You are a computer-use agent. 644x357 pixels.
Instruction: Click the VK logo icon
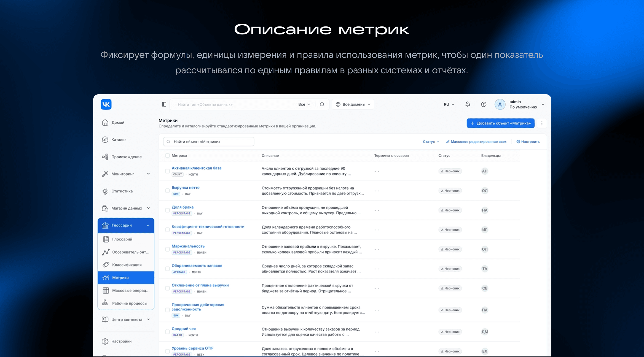106,104
